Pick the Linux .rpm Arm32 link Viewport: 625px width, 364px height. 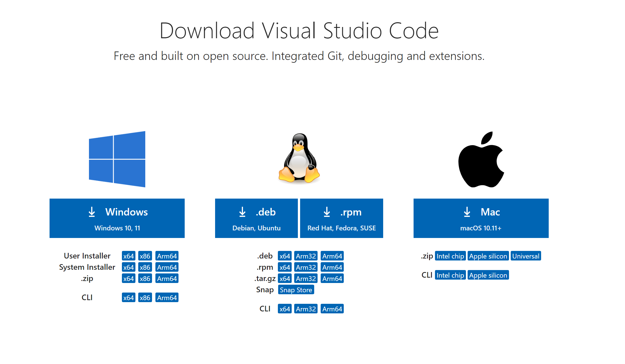coord(306,267)
